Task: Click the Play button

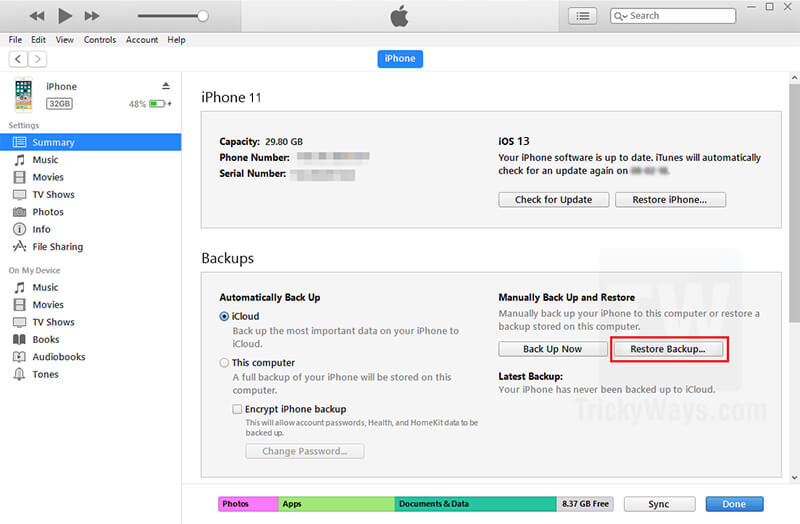Action: (65, 16)
